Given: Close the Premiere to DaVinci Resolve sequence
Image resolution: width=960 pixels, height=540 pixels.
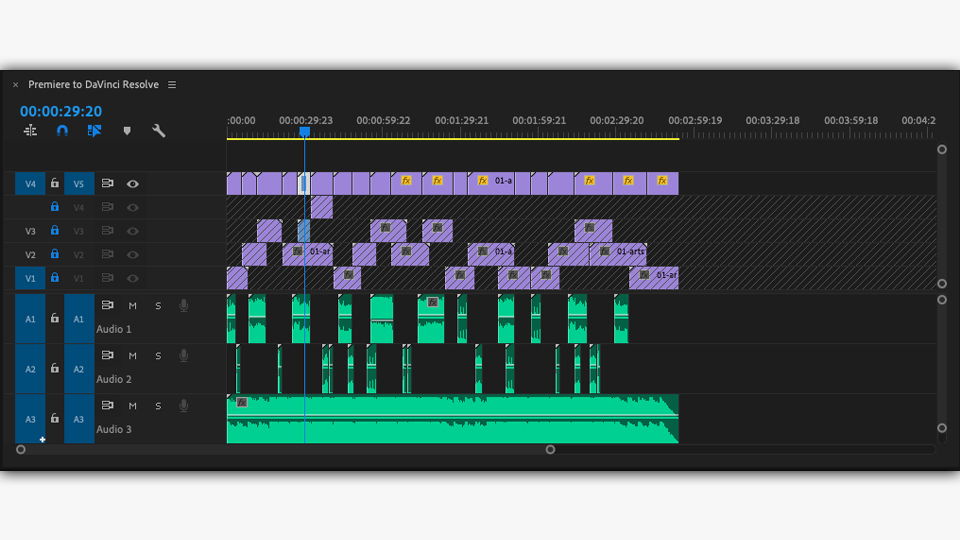Looking at the screenshot, I should click(15, 85).
